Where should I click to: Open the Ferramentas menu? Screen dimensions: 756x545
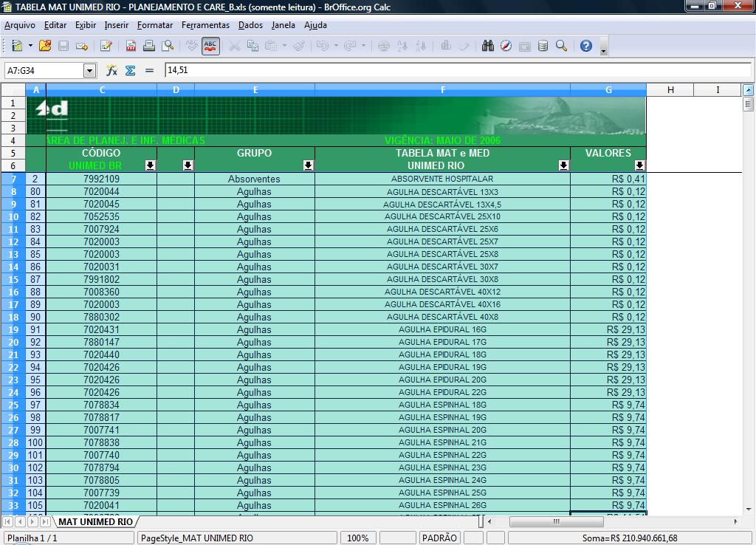[x=205, y=25]
